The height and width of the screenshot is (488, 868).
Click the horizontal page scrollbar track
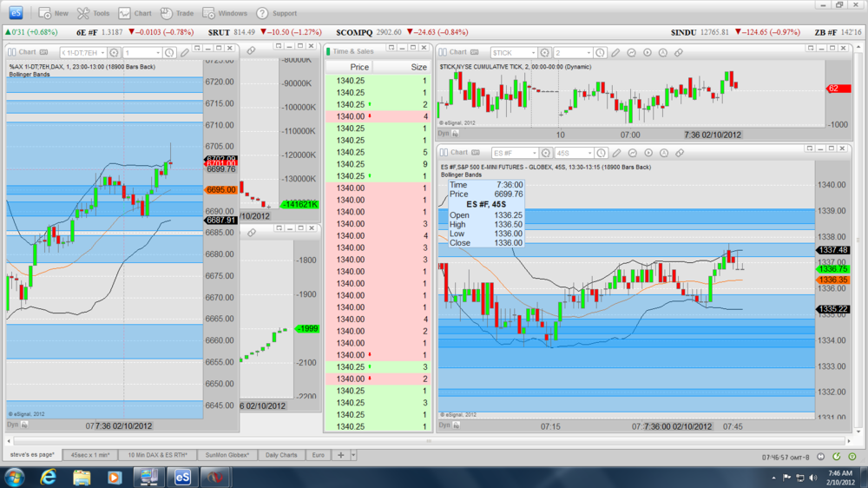tap(429, 441)
